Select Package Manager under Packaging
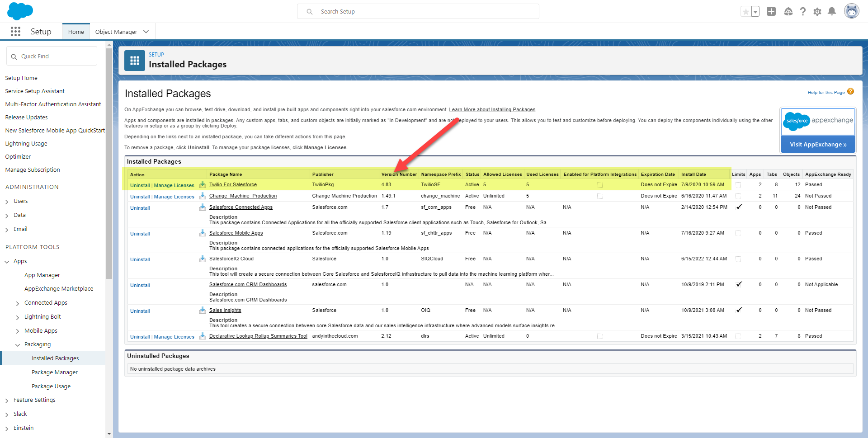The height and width of the screenshot is (438, 868). coord(55,372)
